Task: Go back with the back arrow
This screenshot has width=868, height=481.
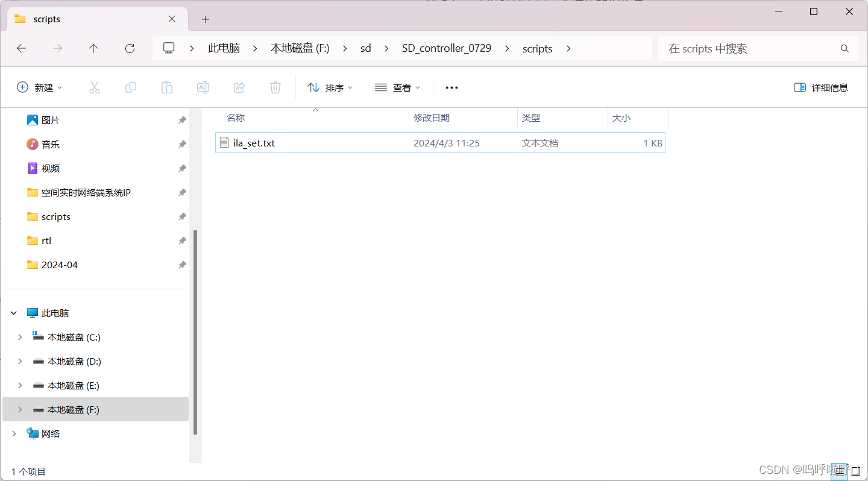Action: (x=22, y=48)
